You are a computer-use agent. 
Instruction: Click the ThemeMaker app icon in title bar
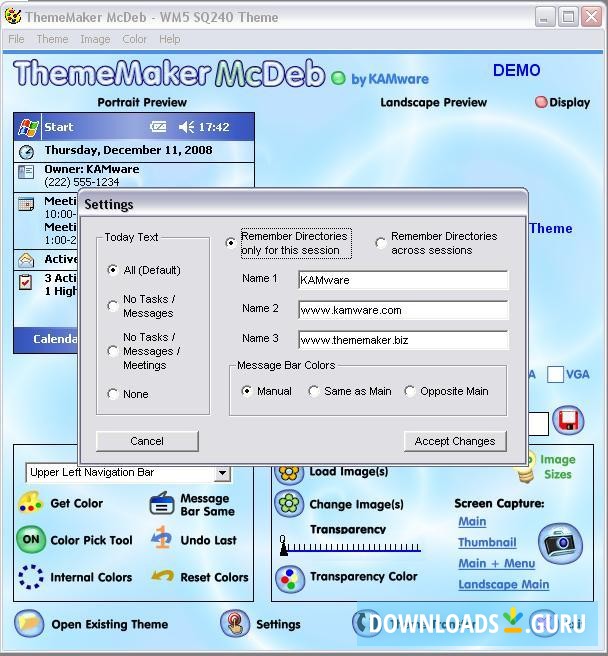(x=13, y=16)
